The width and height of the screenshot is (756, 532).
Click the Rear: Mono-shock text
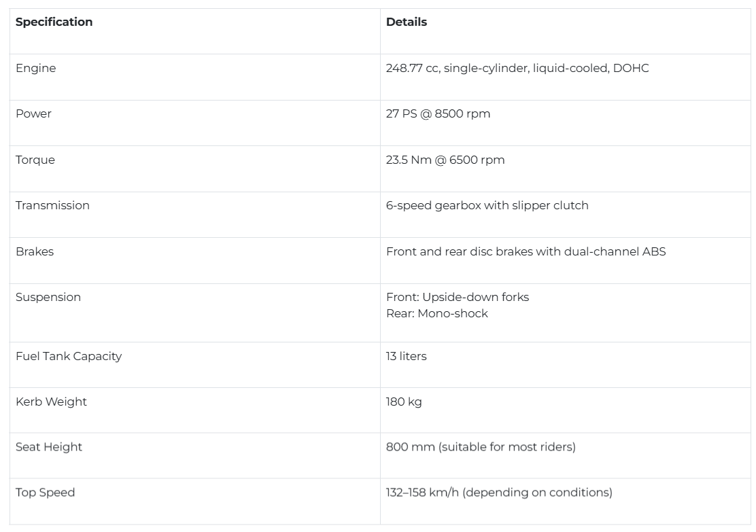(437, 314)
